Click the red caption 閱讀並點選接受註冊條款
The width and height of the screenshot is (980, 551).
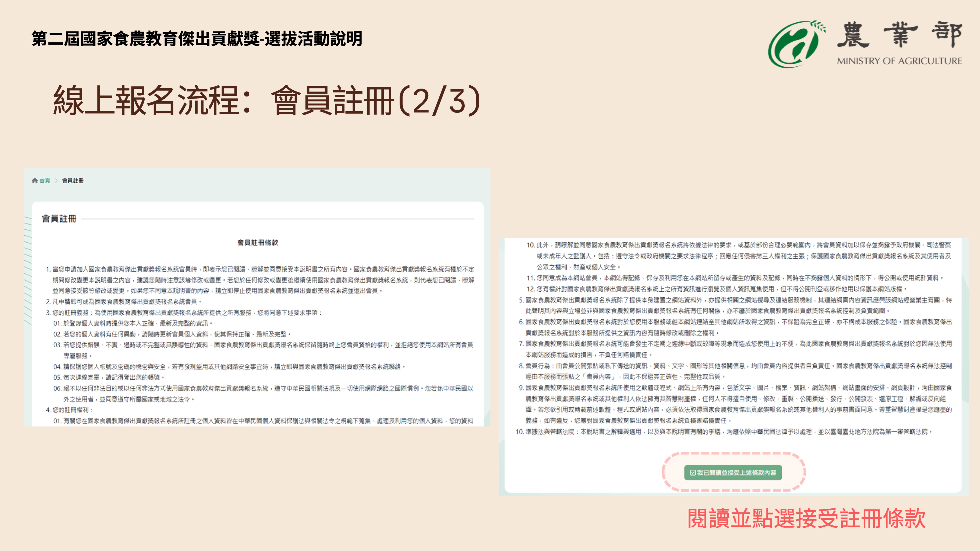[x=807, y=518]
